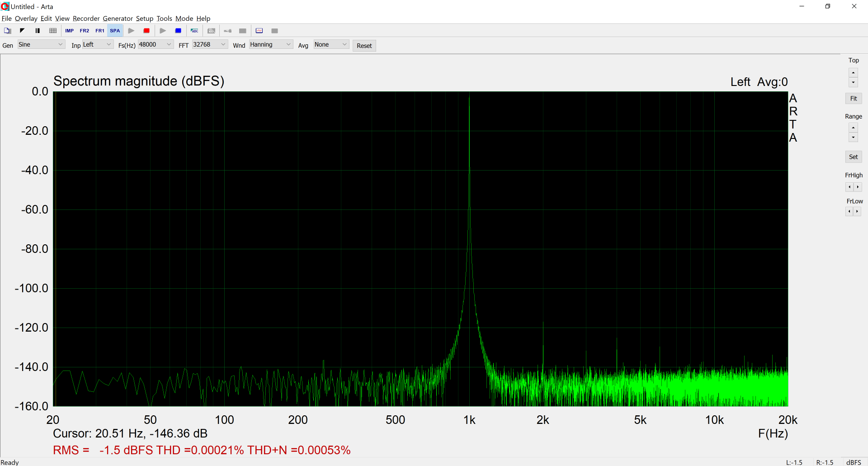Open the Wnd Hanning window dropdown

pos(271,44)
